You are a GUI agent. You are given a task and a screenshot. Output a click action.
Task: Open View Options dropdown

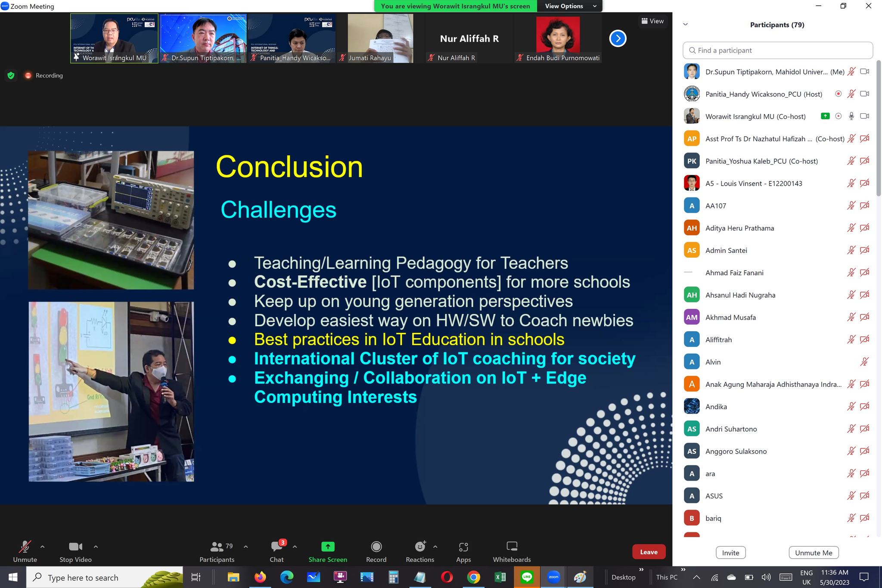pos(570,6)
